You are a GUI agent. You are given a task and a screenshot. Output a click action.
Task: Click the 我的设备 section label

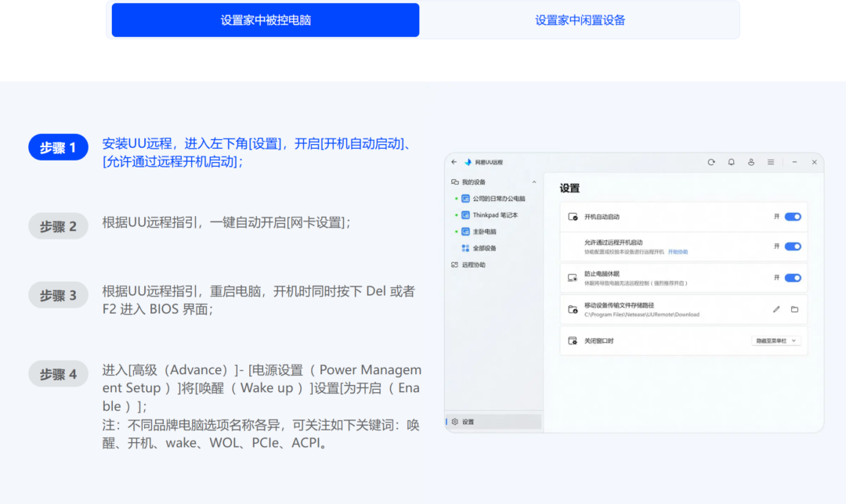[474, 182]
